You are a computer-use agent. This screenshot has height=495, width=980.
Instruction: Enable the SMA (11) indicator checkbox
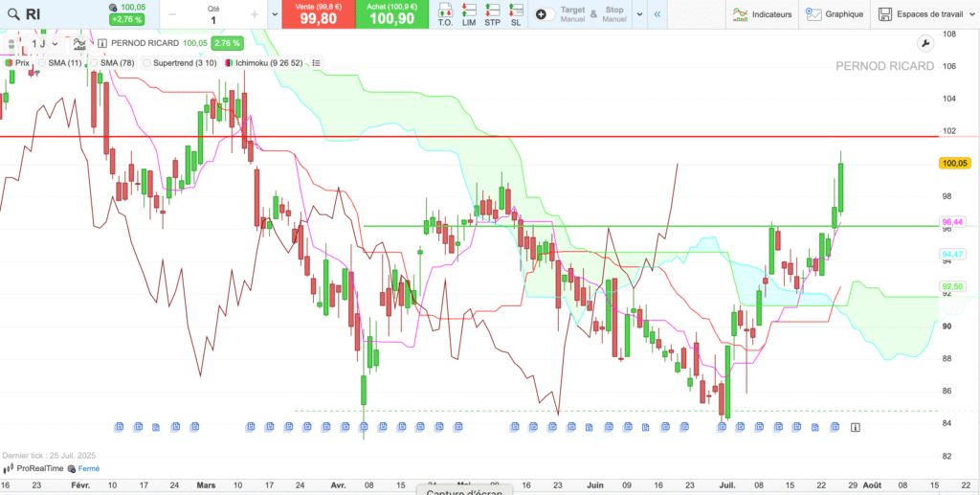click(42, 63)
